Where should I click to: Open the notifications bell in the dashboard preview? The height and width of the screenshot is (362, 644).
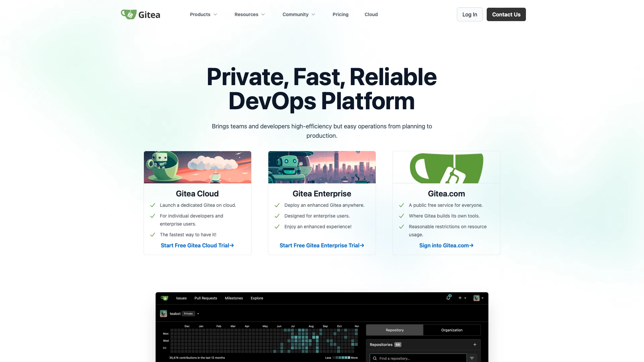click(448, 298)
